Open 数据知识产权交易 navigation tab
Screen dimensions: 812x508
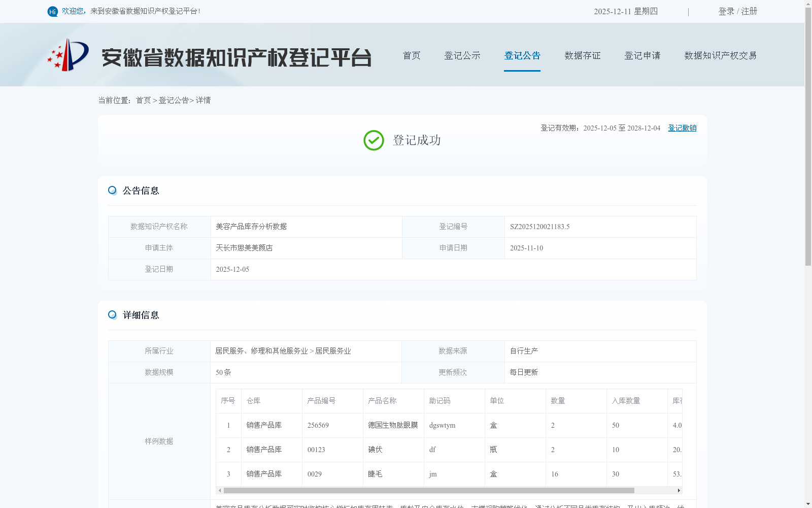(721, 55)
